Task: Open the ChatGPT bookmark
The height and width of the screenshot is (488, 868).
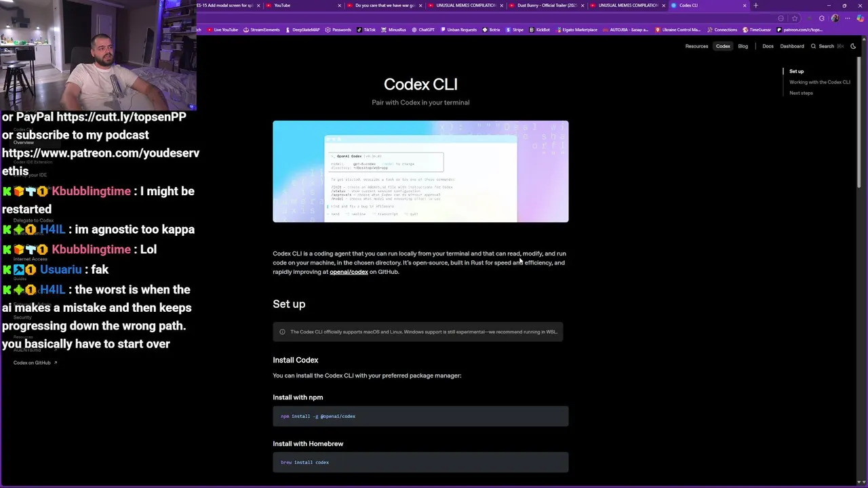Action: (423, 30)
